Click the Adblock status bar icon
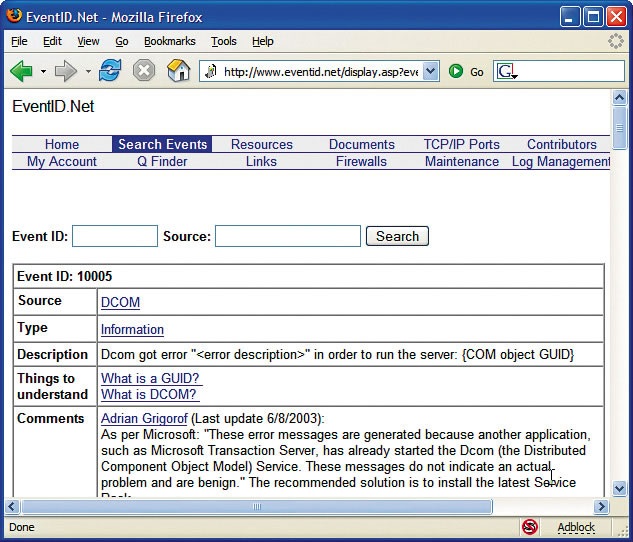 [x=530, y=527]
